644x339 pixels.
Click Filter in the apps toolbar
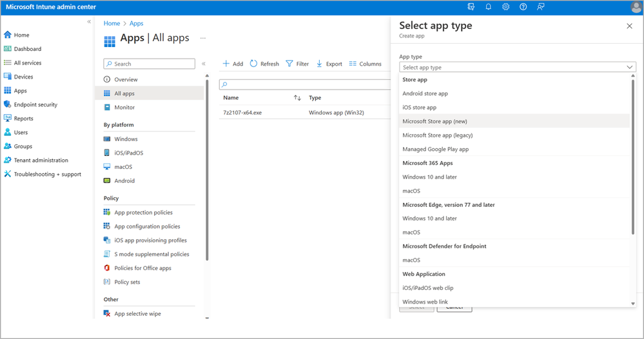point(297,64)
